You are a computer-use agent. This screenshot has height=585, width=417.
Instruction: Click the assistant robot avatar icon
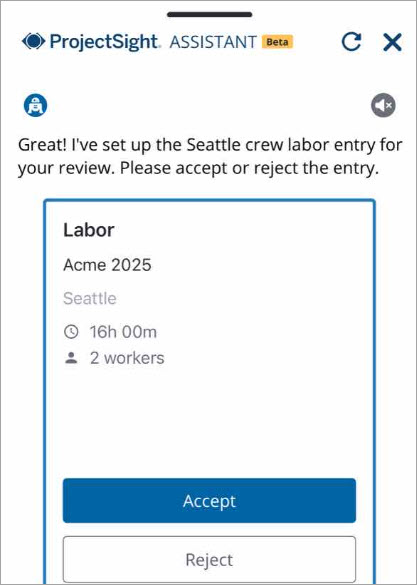pos(35,105)
